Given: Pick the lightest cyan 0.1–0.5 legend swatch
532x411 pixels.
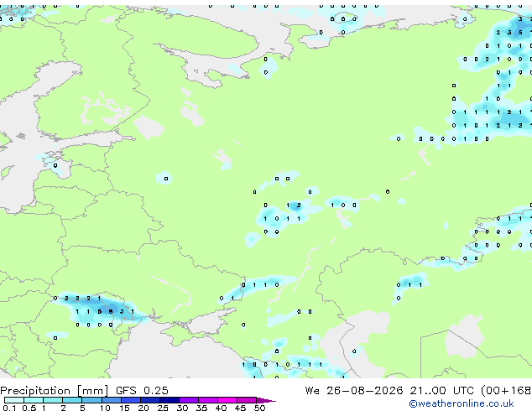Looking at the screenshot, I should tap(14, 400).
